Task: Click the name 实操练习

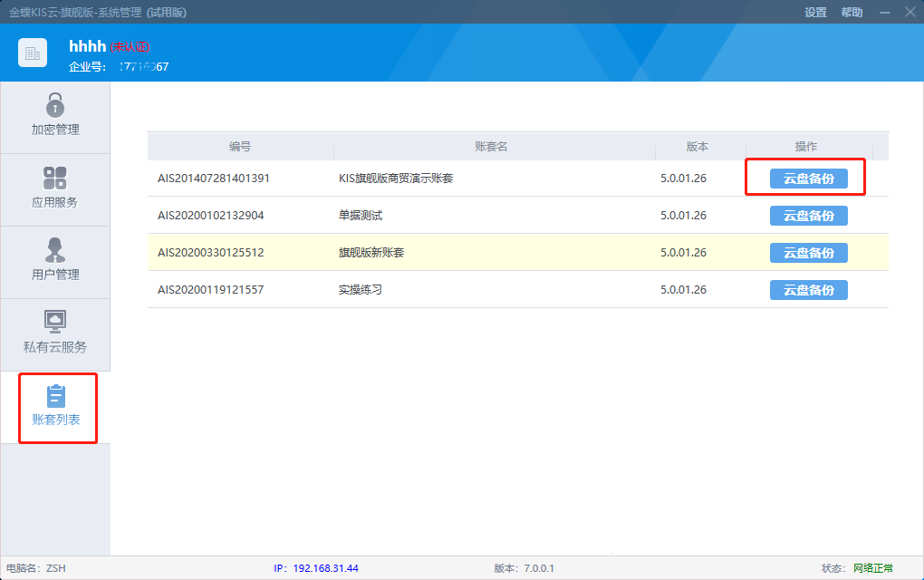Action: click(360, 289)
